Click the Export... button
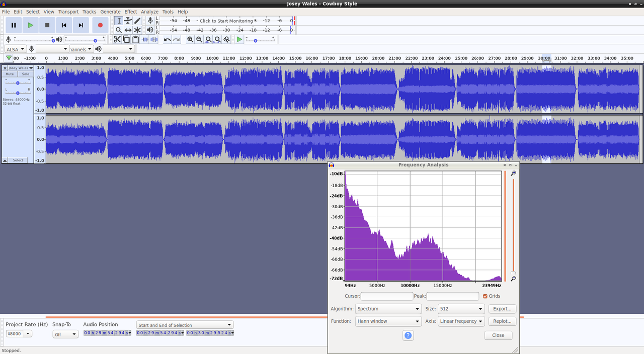Image resolution: width=644 pixels, height=354 pixels. click(502, 309)
